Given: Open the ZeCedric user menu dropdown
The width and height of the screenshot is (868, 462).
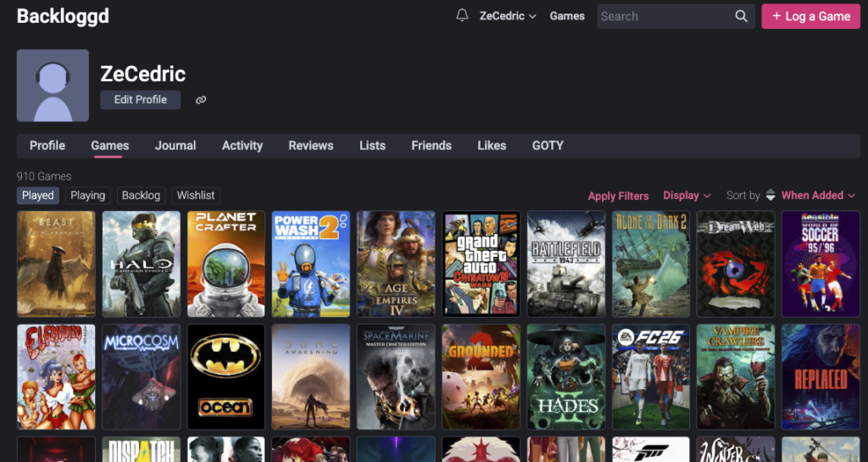Looking at the screenshot, I should tap(508, 16).
